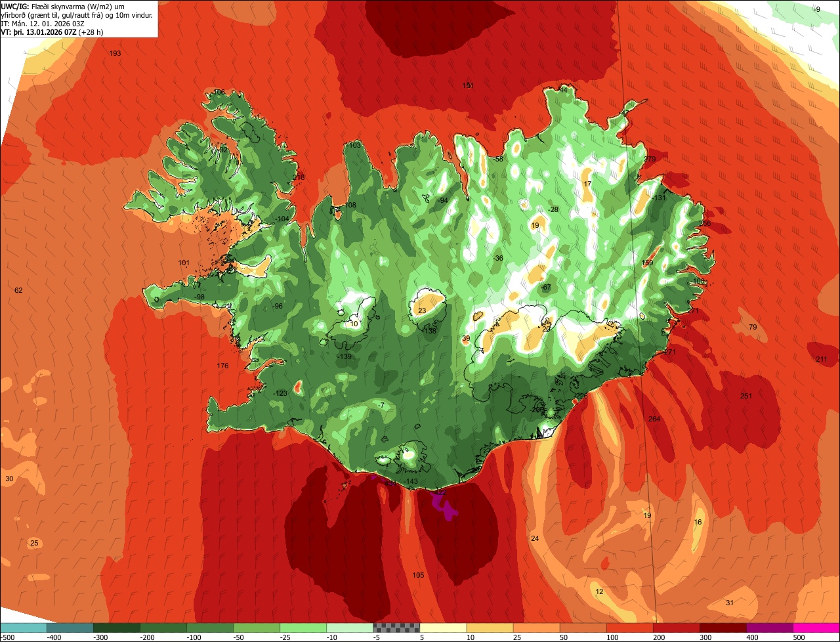
Task: Click the legend scale label -500
Action: click(7, 637)
